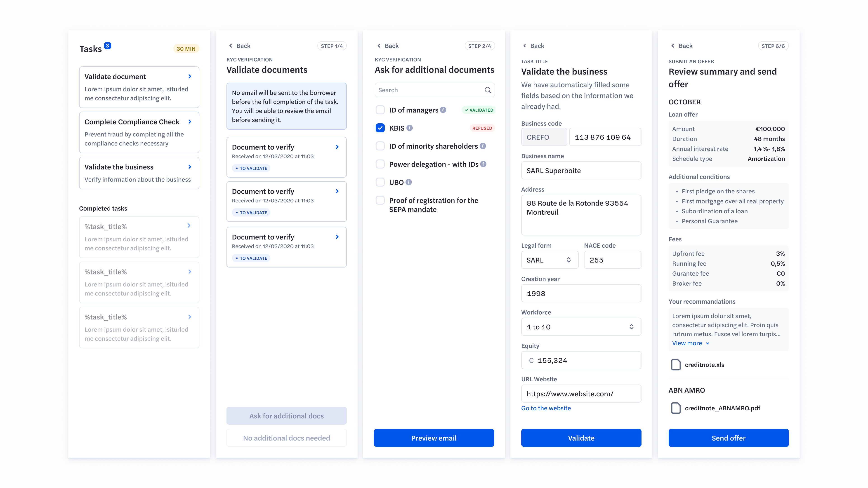Viewport: 868px width, 488px height.
Task: Click the chevron on the Validate the business task
Action: [x=189, y=167]
